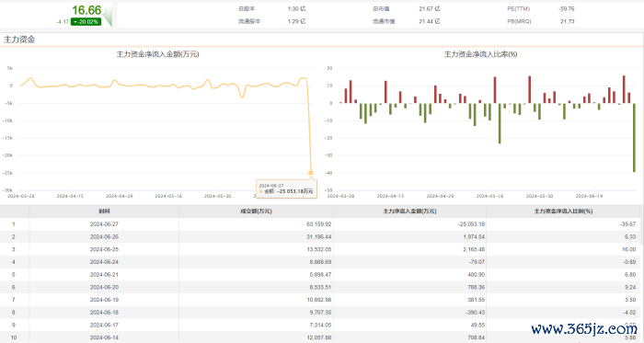
Task: Select the 2024-06-24 date cell
Action: (104, 262)
